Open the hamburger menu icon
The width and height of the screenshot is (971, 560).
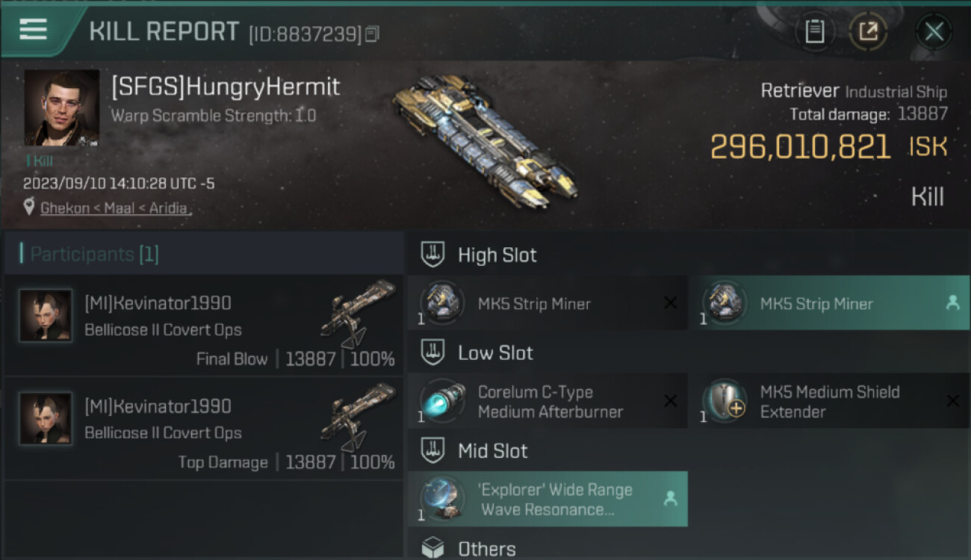click(33, 29)
